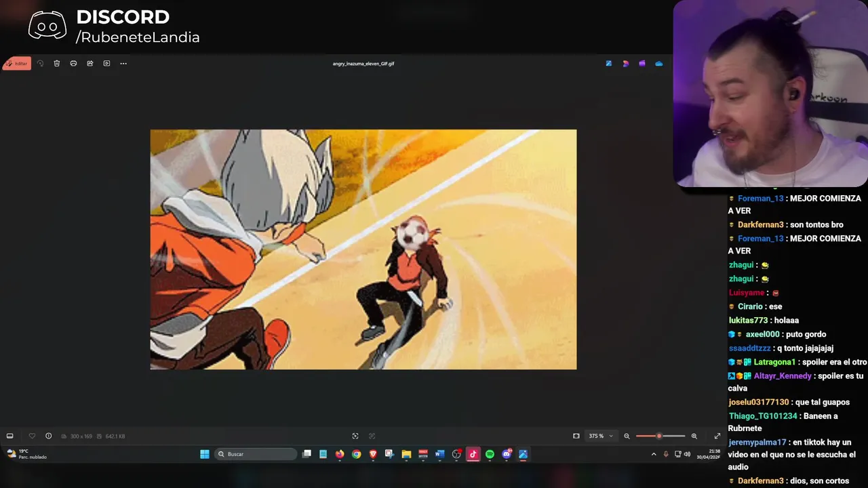Click chat username Latragona1

[x=774, y=363]
